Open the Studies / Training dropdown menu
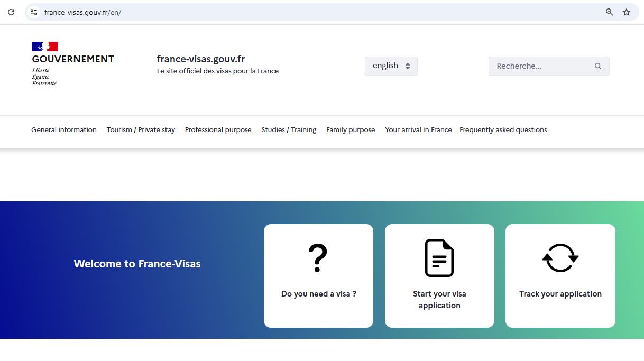The image size is (644, 361). (x=289, y=129)
